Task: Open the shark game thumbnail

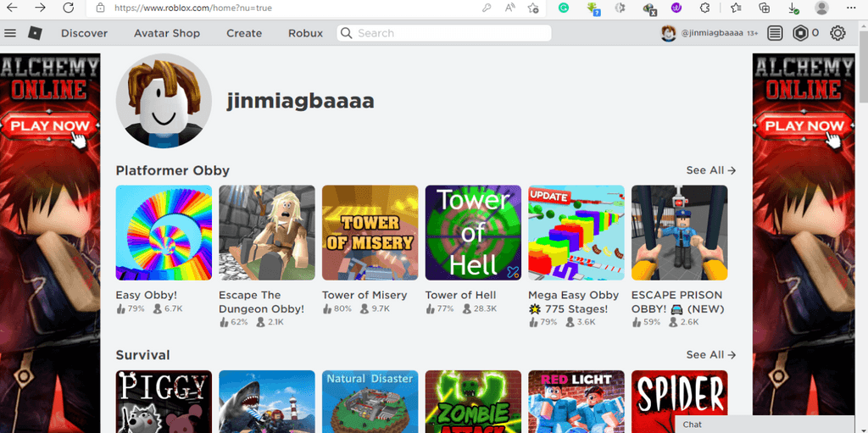Action: click(267, 402)
